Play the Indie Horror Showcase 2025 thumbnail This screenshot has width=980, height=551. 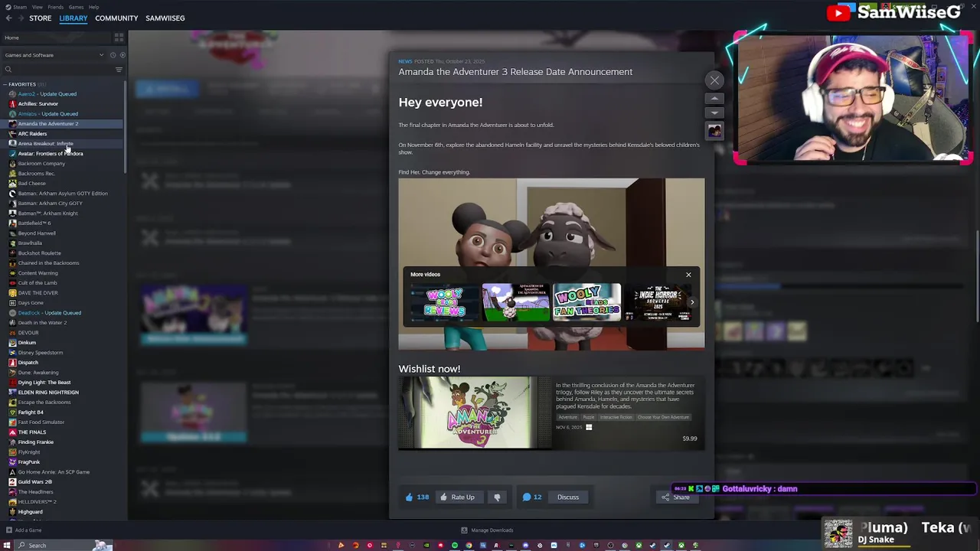(x=657, y=302)
